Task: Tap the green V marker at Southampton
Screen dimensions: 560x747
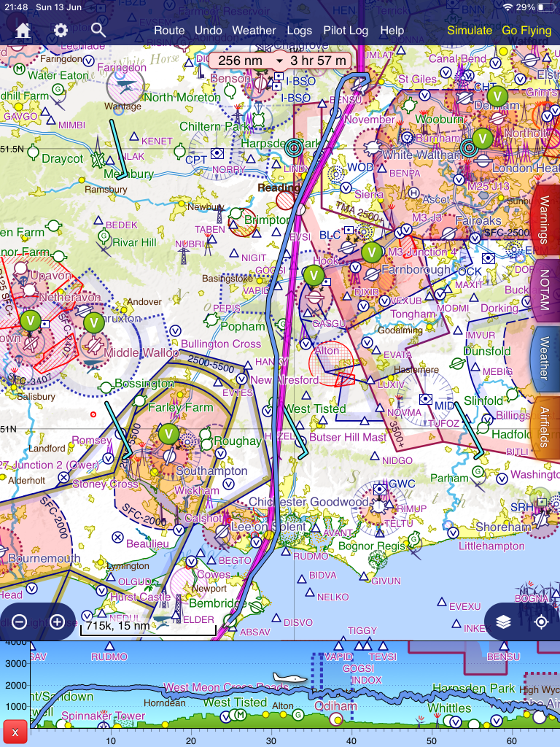Action: (x=169, y=434)
